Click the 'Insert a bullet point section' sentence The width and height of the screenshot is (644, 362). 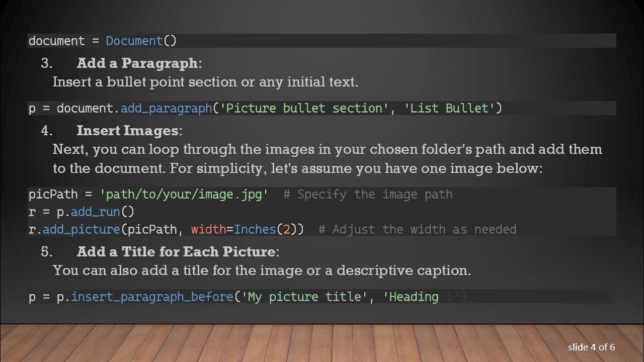tap(205, 82)
